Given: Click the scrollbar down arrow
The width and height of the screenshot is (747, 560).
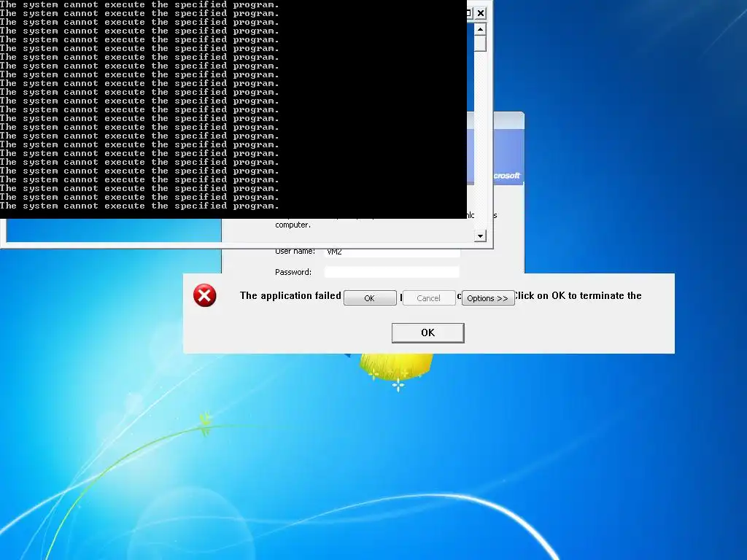Looking at the screenshot, I should (x=480, y=236).
